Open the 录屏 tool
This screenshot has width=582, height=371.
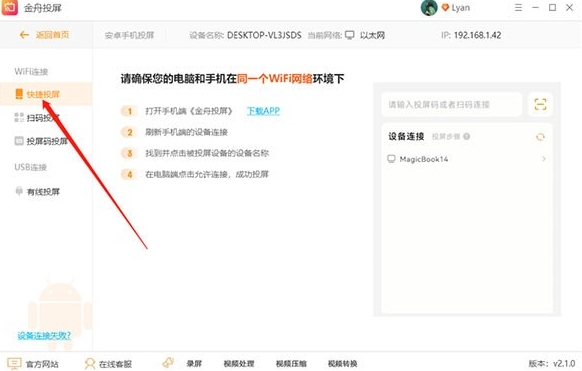click(194, 364)
